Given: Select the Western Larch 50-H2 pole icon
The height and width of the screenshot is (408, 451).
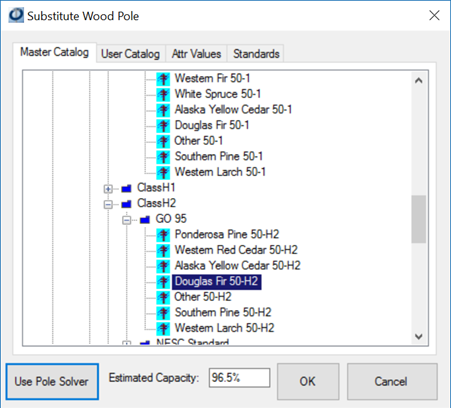Looking at the screenshot, I should click(163, 328).
